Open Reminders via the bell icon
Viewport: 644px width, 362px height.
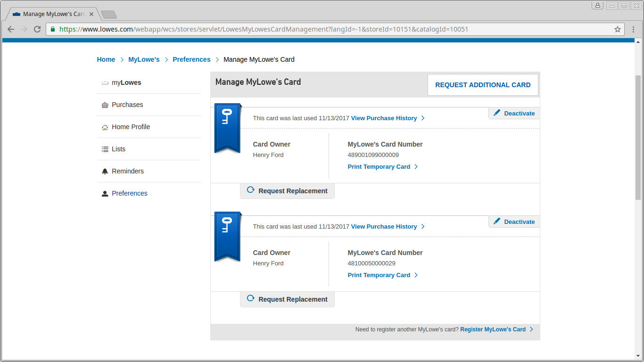pyautogui.click(x=105, y=171)
